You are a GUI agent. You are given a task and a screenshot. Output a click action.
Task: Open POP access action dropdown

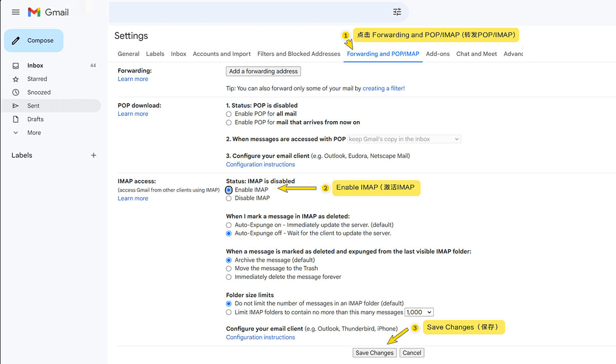pos(404,139)
